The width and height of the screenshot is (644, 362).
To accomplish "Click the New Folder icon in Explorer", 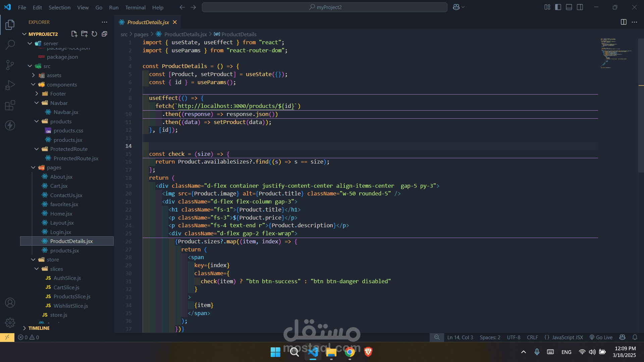I will click(85, 34).
